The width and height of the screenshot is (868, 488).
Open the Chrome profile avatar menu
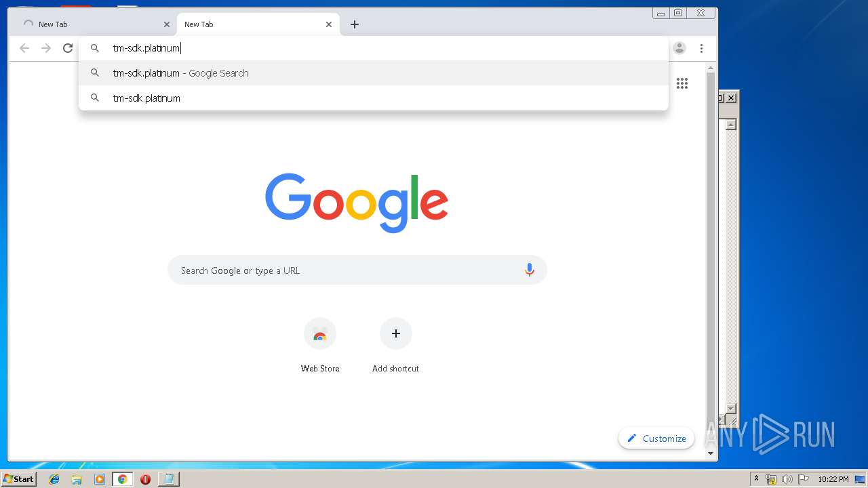(679, 48)
